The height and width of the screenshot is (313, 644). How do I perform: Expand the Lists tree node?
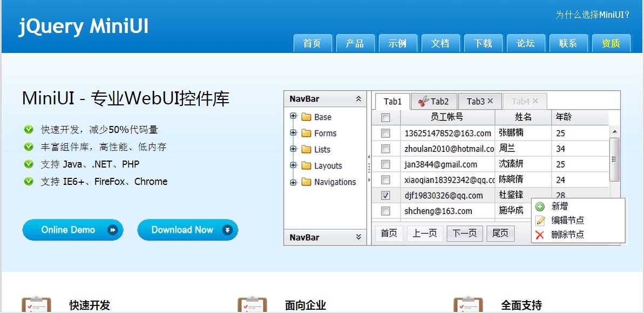(x=293, y=149)
